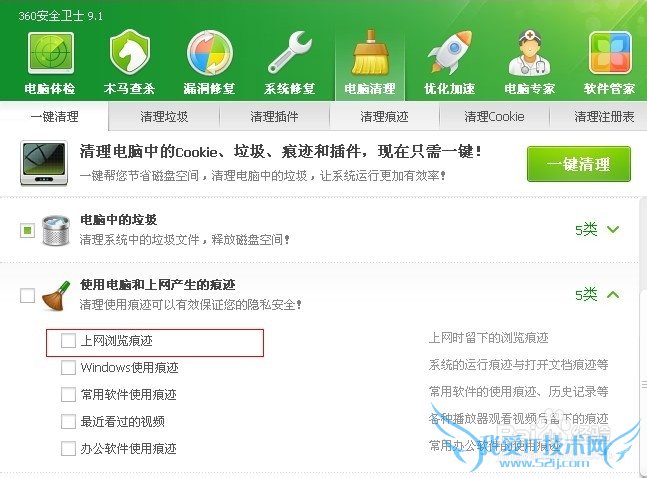The height and width of the screenshot is (478, 647).
Task: Check the 上网浏览痕迹 checkbox
Action: point(68,341)
